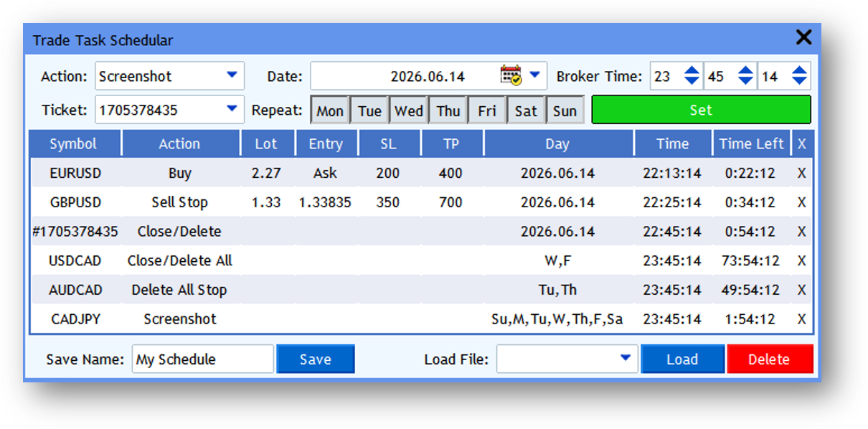
Task: Adjust the Broker Time seconds stepper
Action: coord(800,75)
